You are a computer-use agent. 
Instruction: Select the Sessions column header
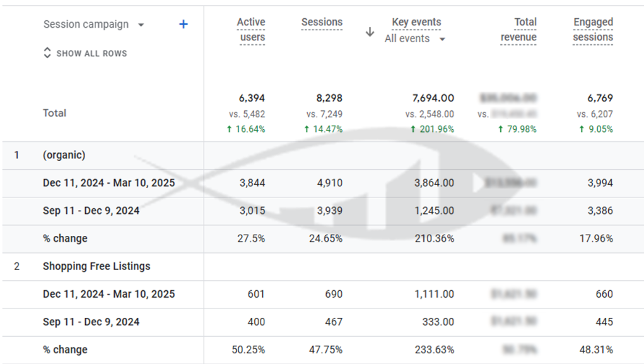[x=322, y=22]
